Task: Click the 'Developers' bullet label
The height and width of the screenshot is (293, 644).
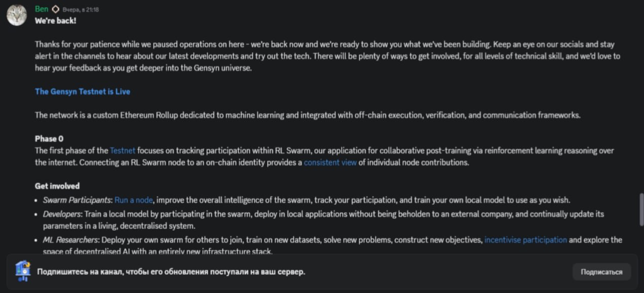Action: [61, 214]
